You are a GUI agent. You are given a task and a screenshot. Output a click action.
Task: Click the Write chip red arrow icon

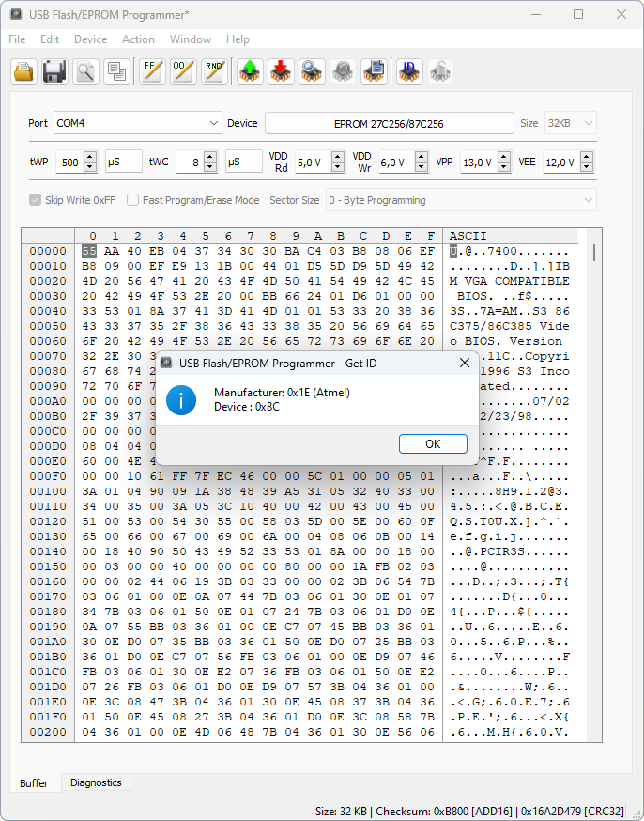pos(281,71)
